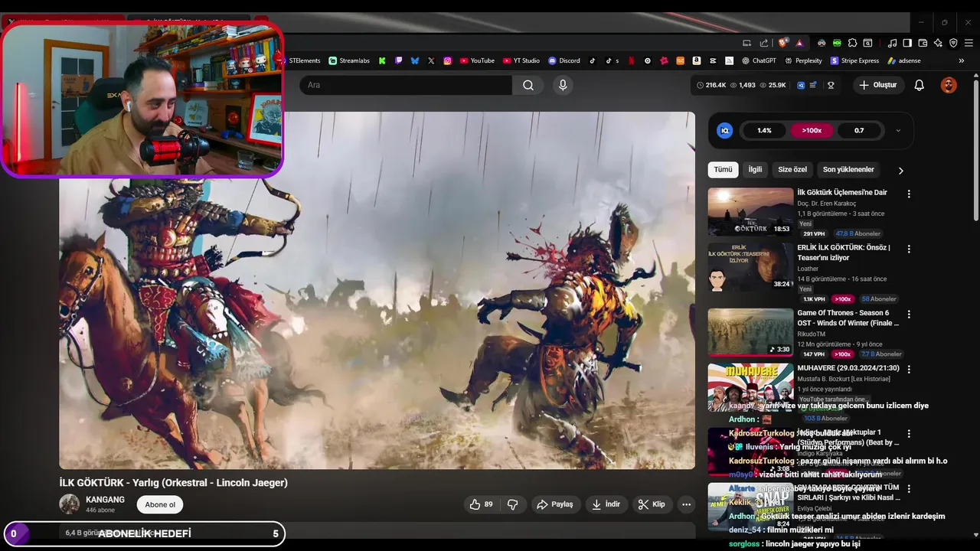This screenshot has height=551, width=980.
Task: Click the Klip clip button
Action: click(x=652, y=504)
